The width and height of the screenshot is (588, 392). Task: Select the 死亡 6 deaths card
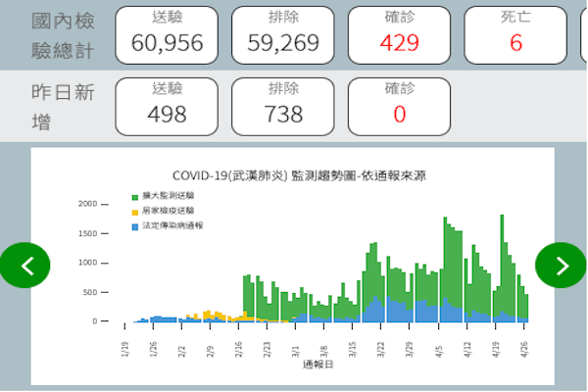click(515, 32)
